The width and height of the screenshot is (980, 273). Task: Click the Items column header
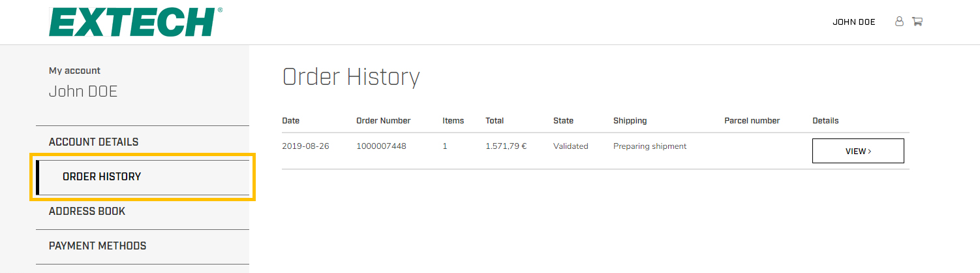(x=453, y=121)
